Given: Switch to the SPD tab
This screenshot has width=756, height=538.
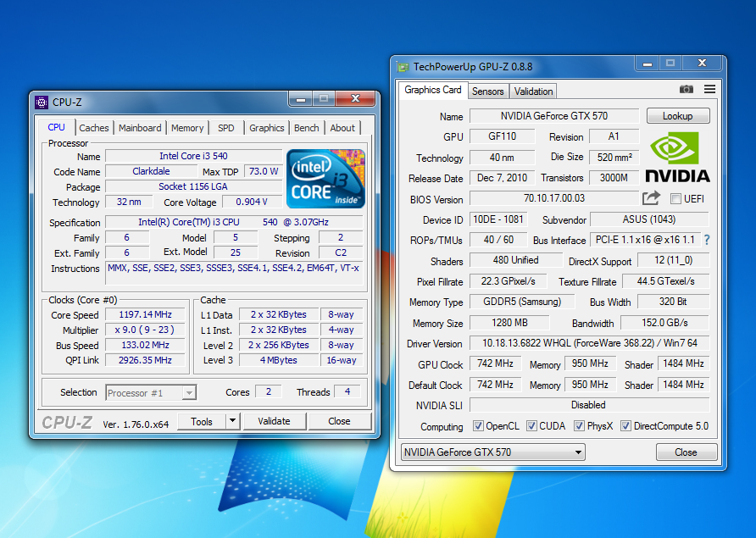Looking at the screenshot, I should coord(226,128).
